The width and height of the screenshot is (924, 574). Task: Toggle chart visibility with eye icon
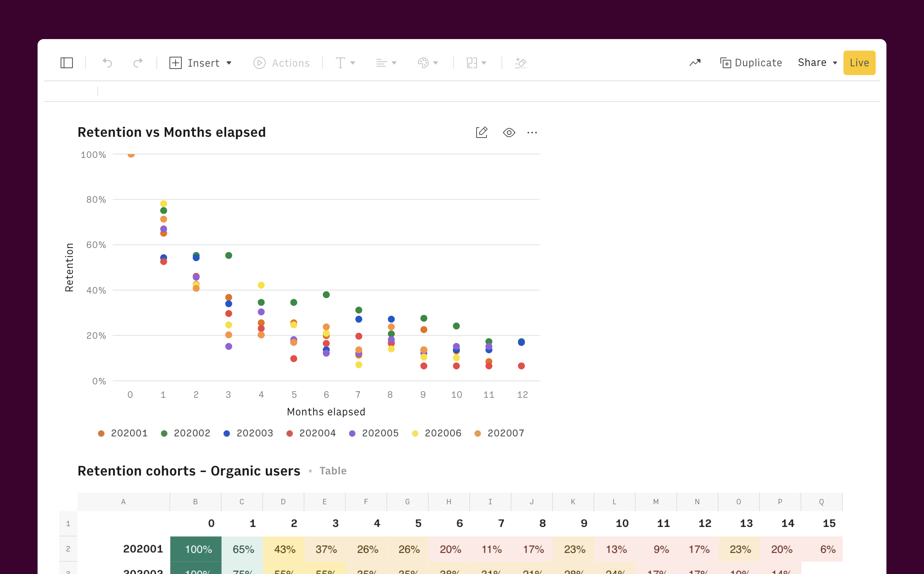pos(509,133)
